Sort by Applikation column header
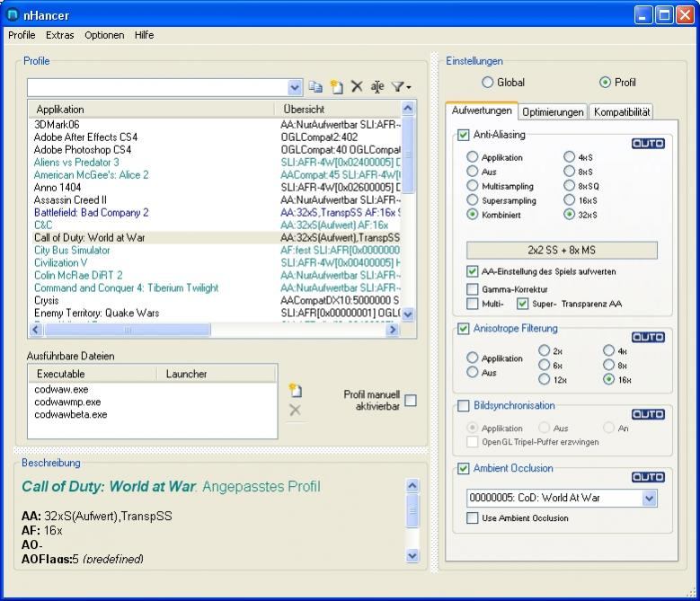 click(x=152, y=110)
